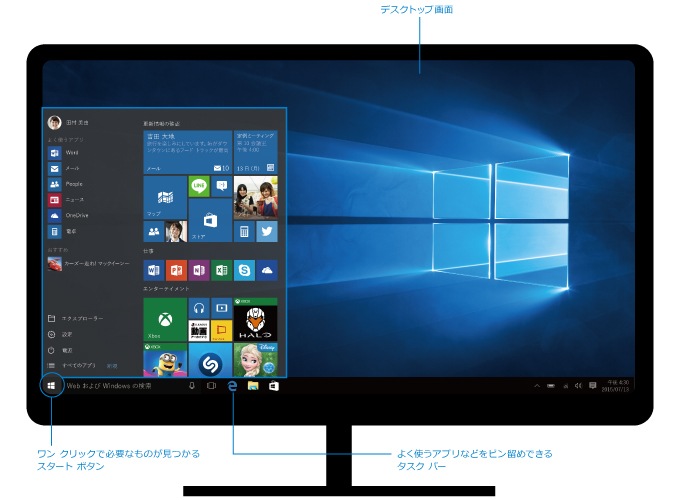Open the マップ tile
680x500 pixels.
tap(165, 197)
